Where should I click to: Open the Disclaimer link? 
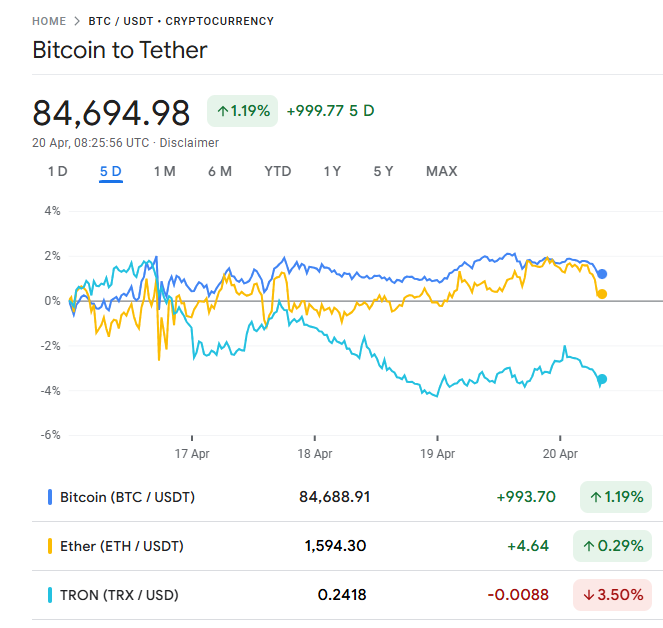189,143
